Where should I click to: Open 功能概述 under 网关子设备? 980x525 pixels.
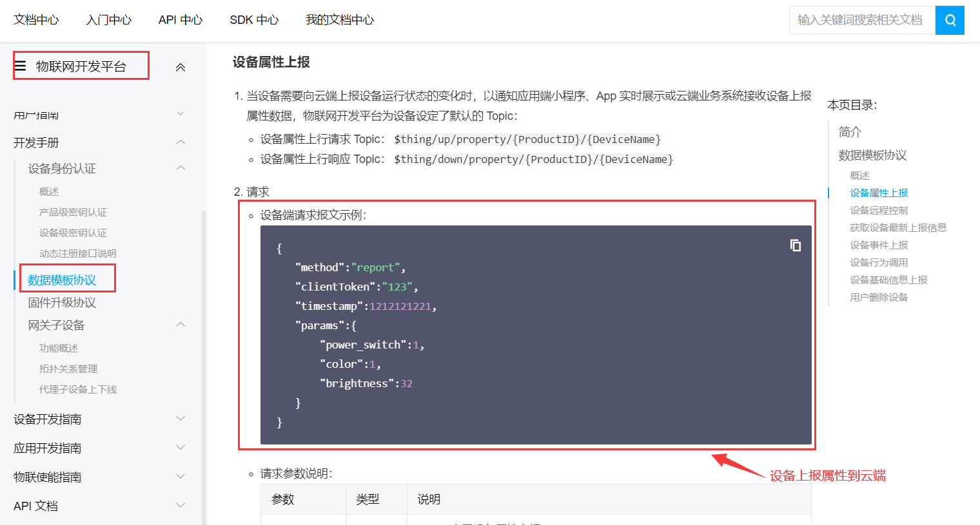coord(59,348)
